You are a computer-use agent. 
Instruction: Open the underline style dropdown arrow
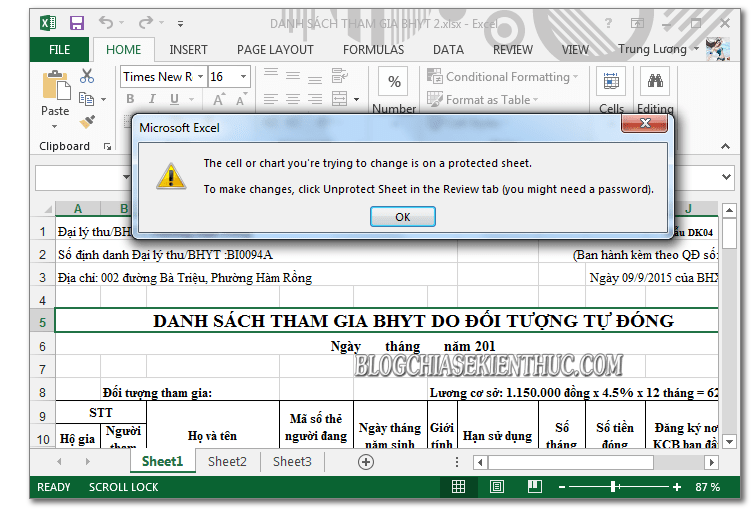click(192, 99)
